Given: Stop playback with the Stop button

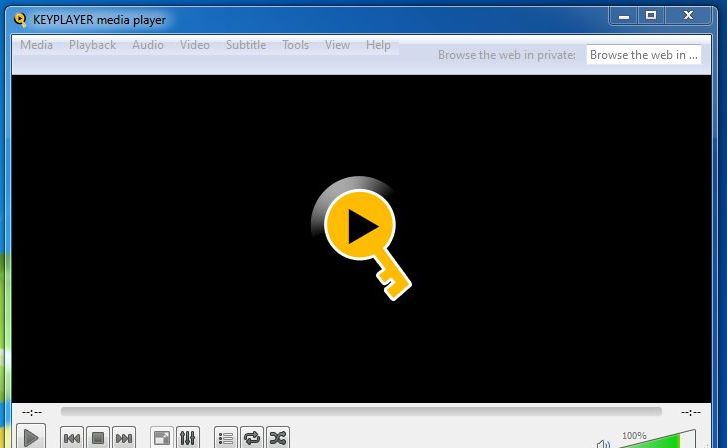Looking at the screenshot, I should (98, 438).
